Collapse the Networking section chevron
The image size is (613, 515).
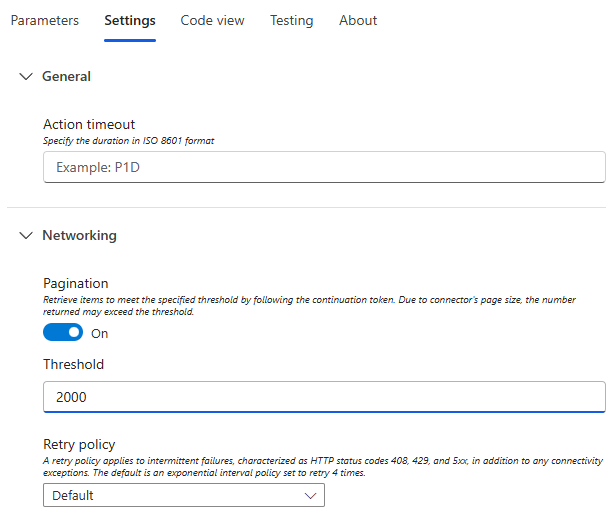(26, 236)
